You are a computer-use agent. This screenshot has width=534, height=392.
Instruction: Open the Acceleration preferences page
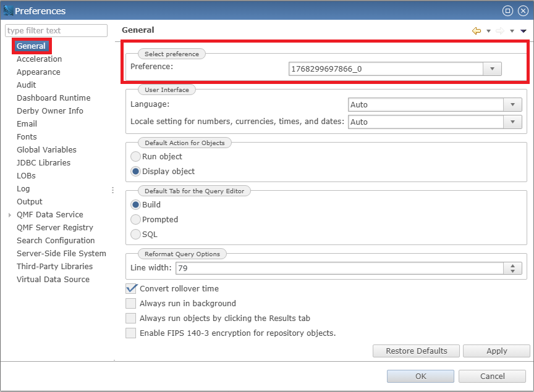39,59
